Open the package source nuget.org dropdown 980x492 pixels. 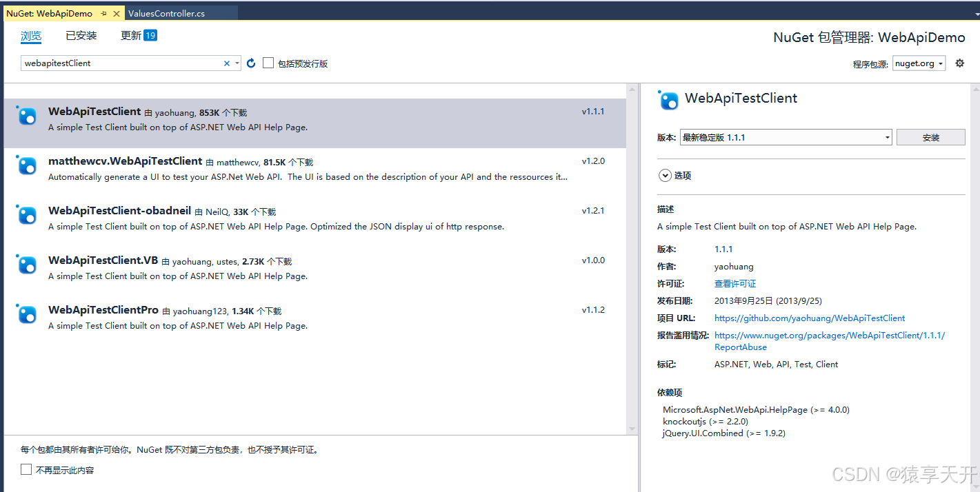point(919,63)
